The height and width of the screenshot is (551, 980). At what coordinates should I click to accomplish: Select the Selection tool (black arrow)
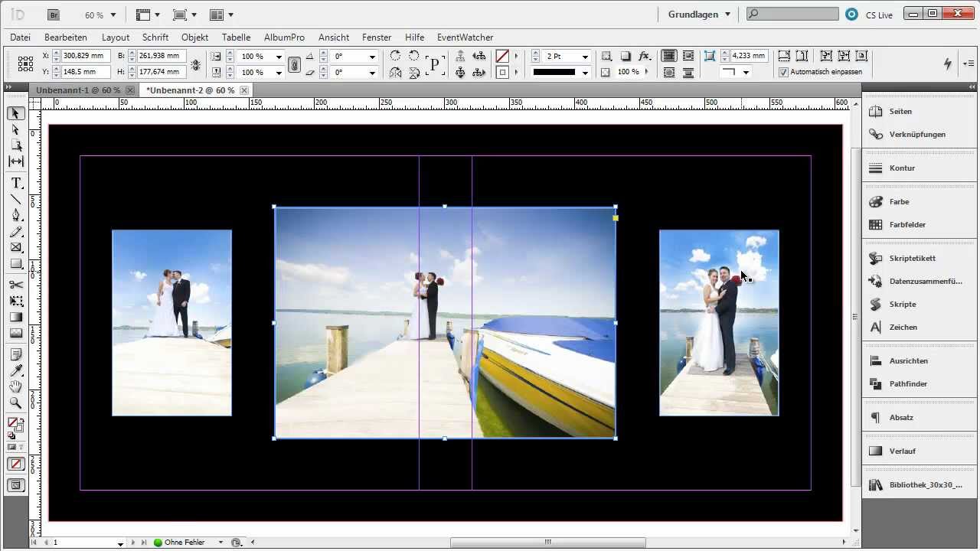click(x=15, y=113)
